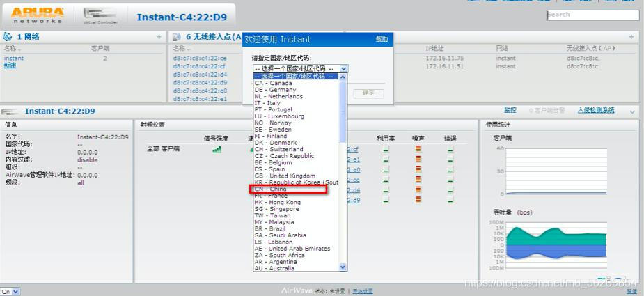Click the country list scroll down arrow

343,267
